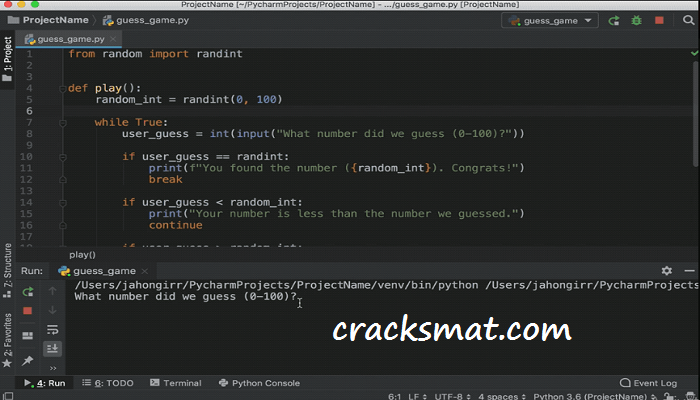This screenshot has height=400, width=700.
Task: Toggle tool window bars icon in status bar corner
Action: tap(8, 396)
